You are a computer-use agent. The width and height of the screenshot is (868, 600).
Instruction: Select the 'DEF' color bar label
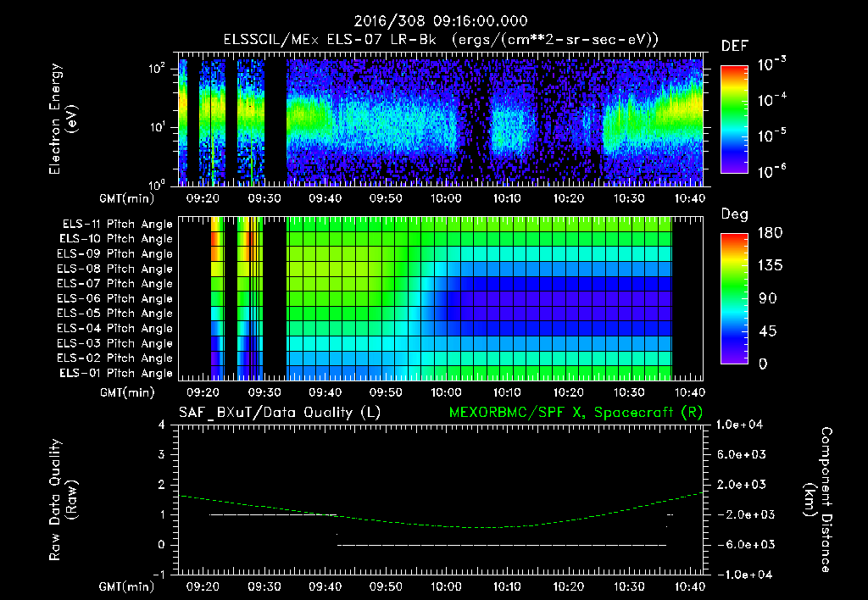(x=735, y=47)
